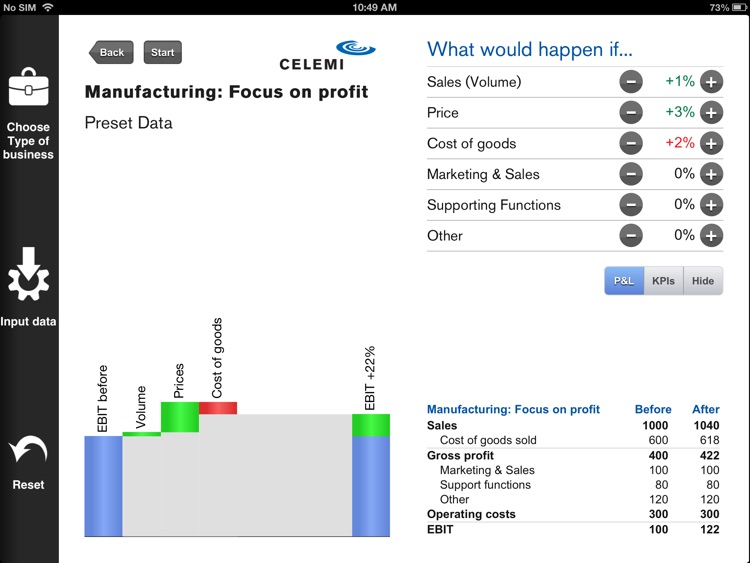Increase Price using plus icon
The height and width of the screenshot is (563, 750).
pos(711,113)
